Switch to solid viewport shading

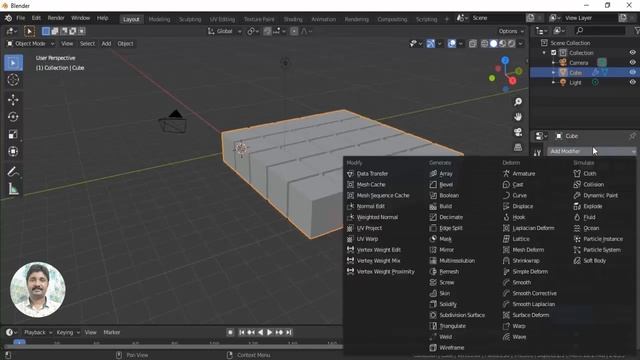tap(493, 44)
